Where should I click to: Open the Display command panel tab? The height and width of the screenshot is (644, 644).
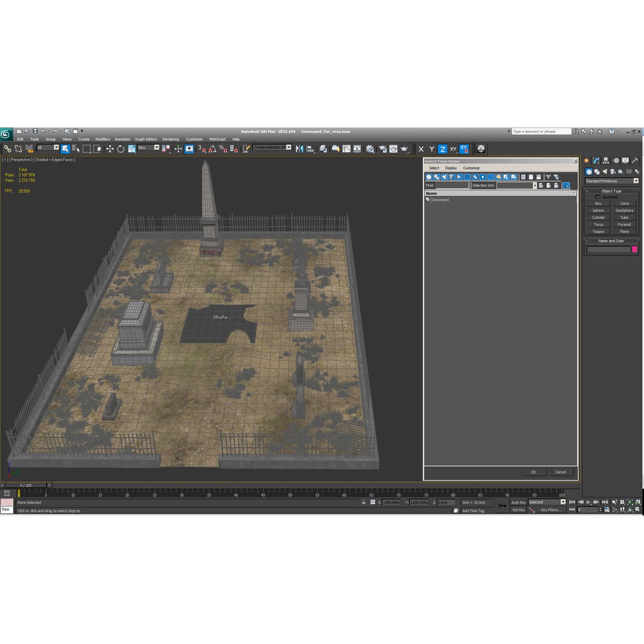coord(625,160)
